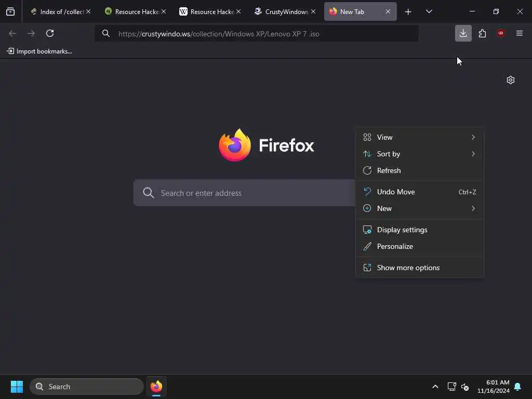The width and height of the screenshot is (532, 399).
Task: Open the Extensions puzzle icon
Action: tap(482, 33)
